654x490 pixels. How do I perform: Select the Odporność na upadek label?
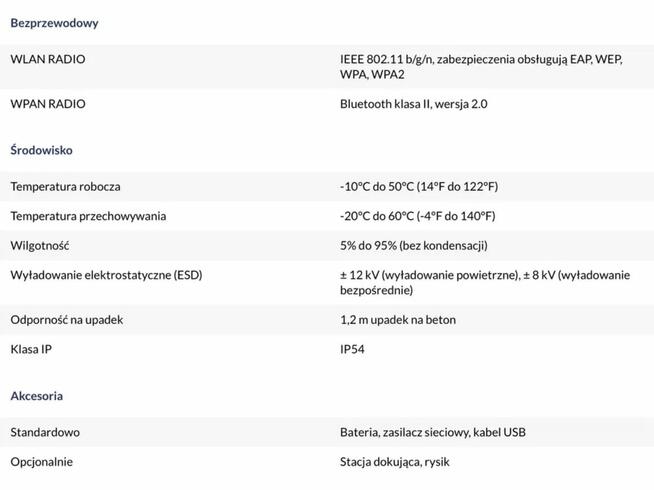click(67, 320)
